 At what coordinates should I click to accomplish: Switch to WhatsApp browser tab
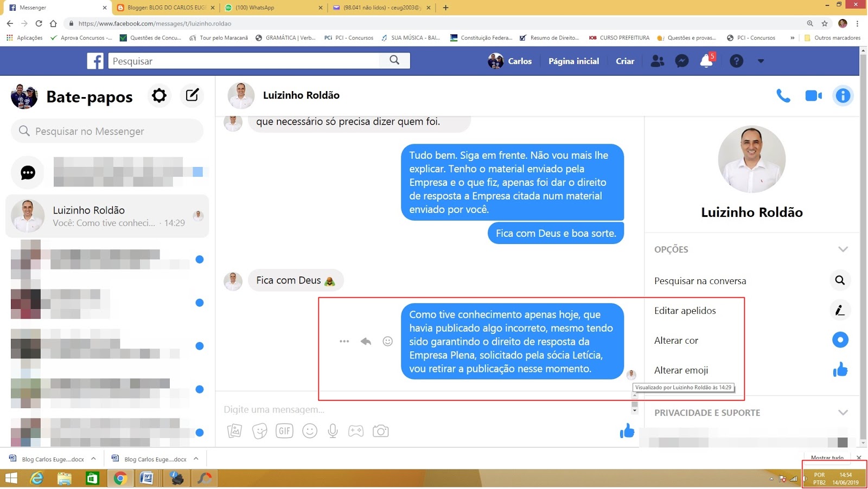[x=273, y=8]
